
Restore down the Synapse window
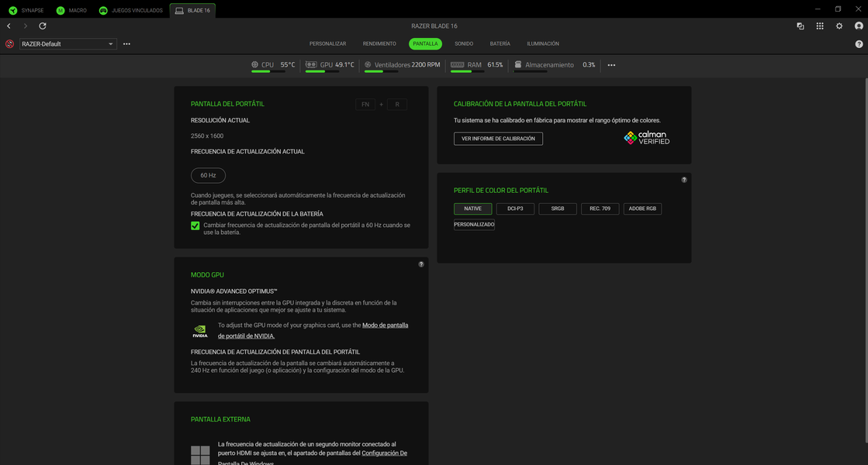click(x=838, y=9)
